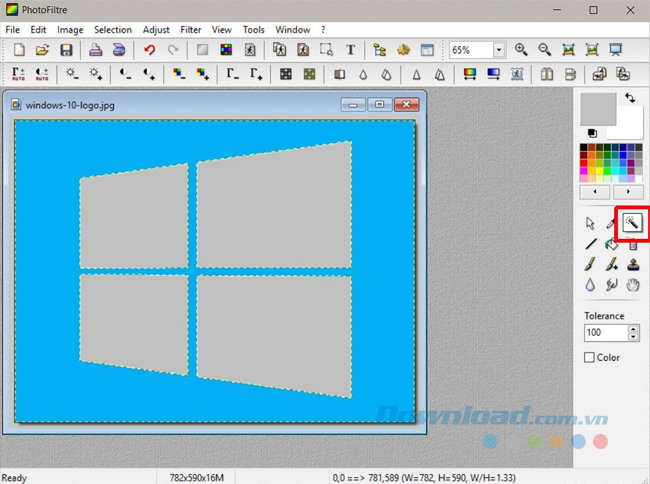Click the Zoom In magnifier
The height and width of the screenshot is (484, 650).
(521, 50)
